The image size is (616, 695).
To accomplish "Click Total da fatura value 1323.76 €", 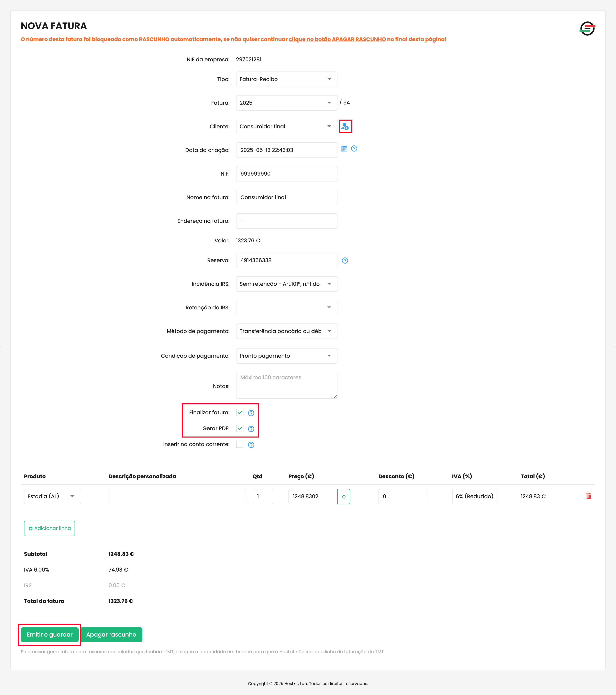I will pyautogui.click(x=121, y=601).
